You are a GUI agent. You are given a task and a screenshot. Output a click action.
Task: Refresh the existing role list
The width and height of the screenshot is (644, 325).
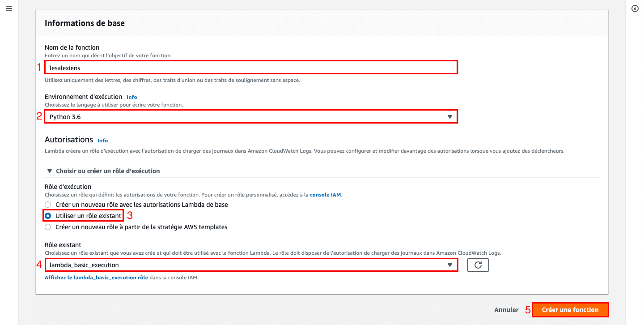[478, 265]
